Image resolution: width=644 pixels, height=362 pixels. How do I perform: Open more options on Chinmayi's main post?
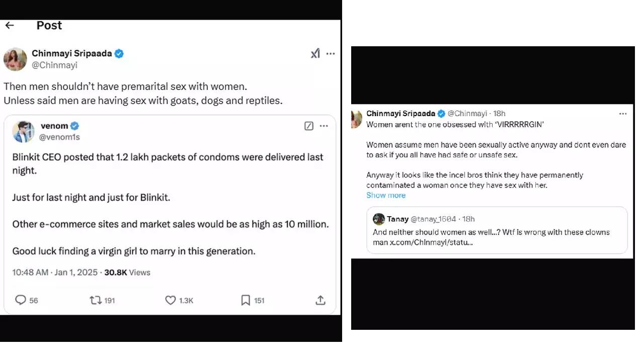[x=331, y=54]
